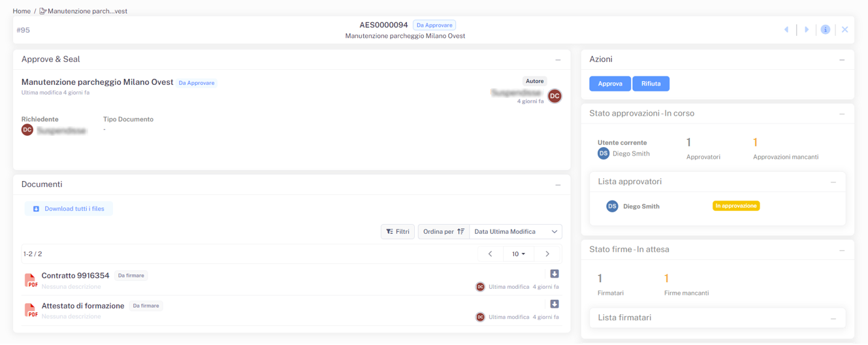Viewport: 868px width, 345px height.
Task: Open the Attestato di formazione PDF icon
Action: click(x=30, y=310)
